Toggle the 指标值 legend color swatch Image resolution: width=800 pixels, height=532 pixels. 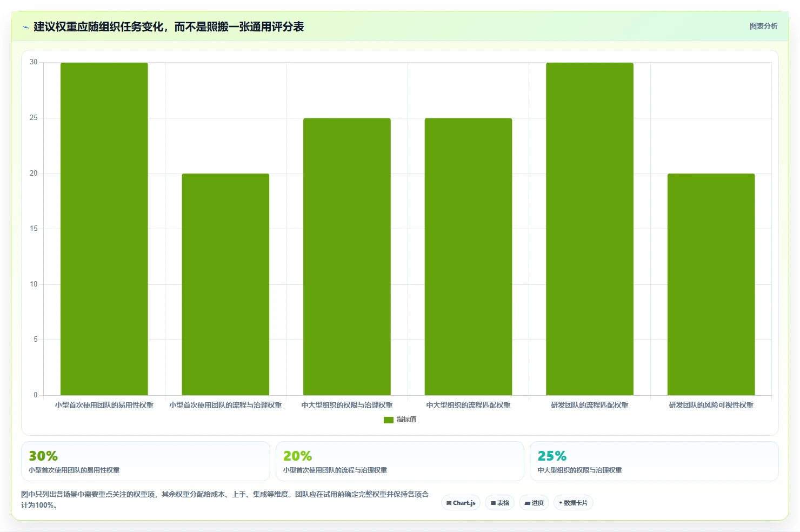pyautogui.click(x=388, y=420)
